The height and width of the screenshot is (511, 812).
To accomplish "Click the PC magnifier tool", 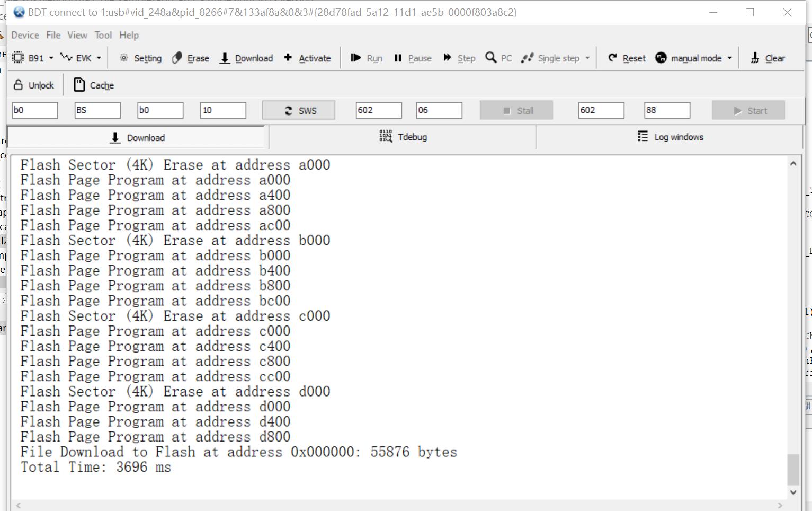I will pyautogui.click(x=499, y=58).
